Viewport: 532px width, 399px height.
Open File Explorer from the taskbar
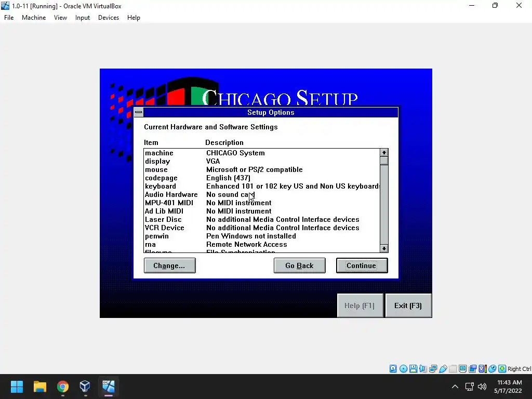[39, 386]
